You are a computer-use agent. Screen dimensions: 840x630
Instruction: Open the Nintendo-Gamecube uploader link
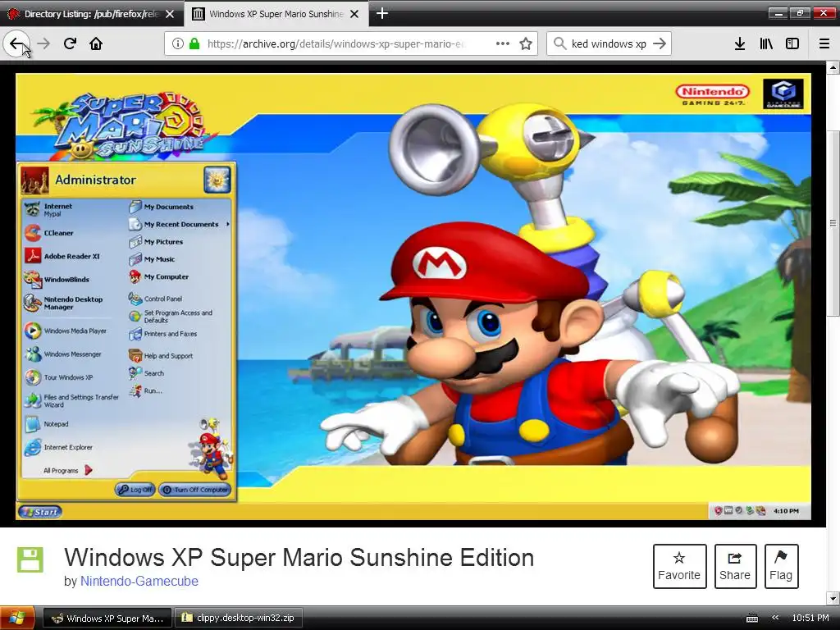[x=139, y=582]
